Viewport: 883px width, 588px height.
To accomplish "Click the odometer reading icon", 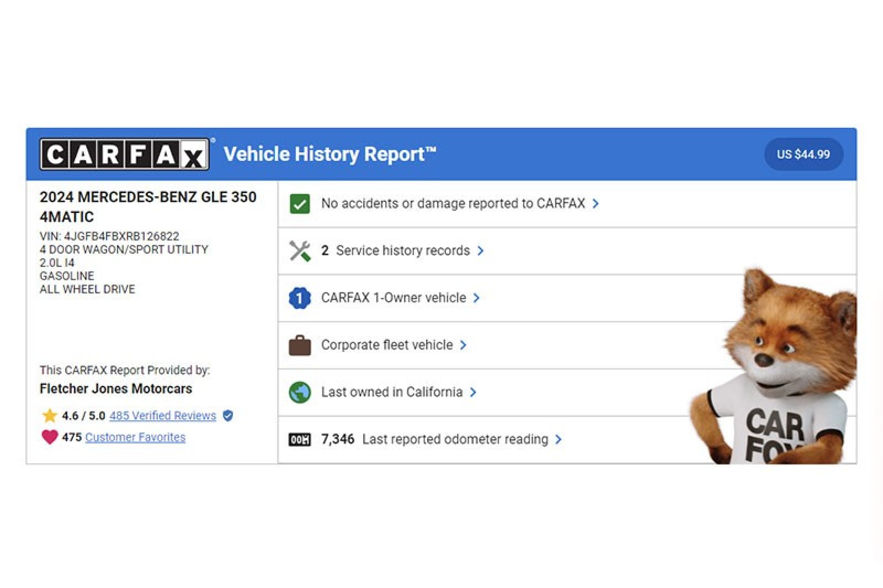I will pyautogui.click(x=300, y=440).
